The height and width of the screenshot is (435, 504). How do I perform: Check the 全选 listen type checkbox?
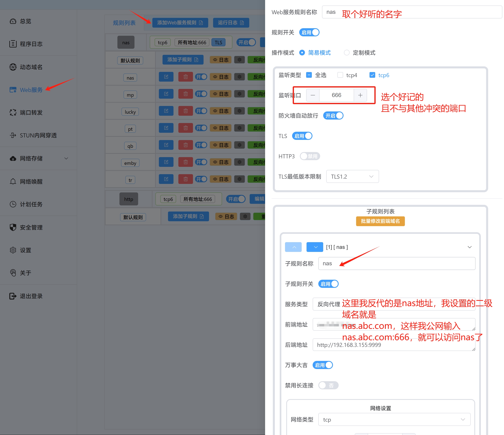309,75
